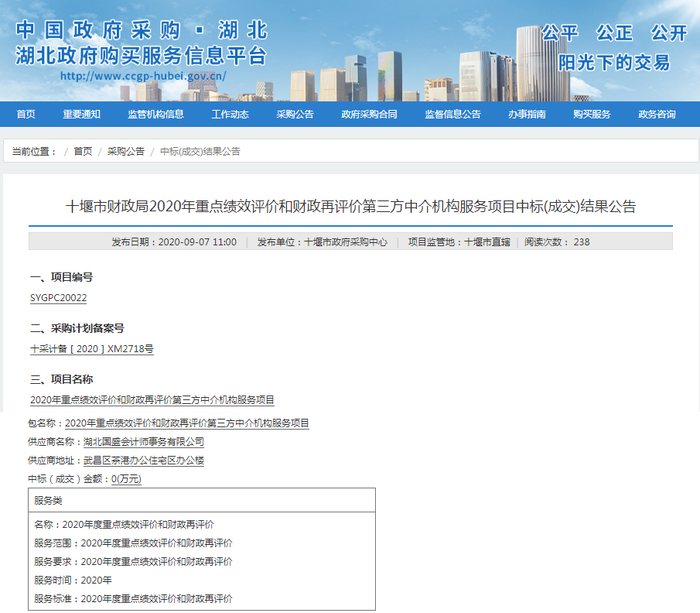Click the publisher 十堰市政府采购中心
700x613 pixels.
(x=346, y=242)
